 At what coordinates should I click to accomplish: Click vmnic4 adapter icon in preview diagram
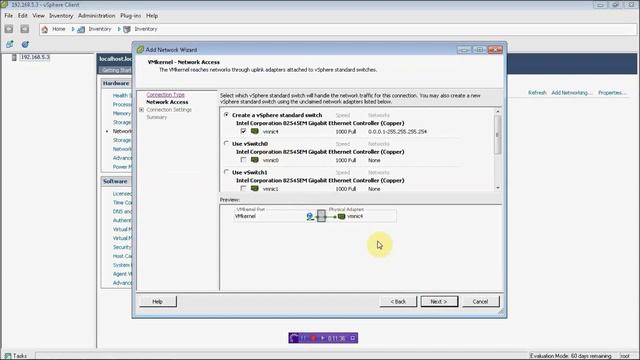click(x=342, y=216)
